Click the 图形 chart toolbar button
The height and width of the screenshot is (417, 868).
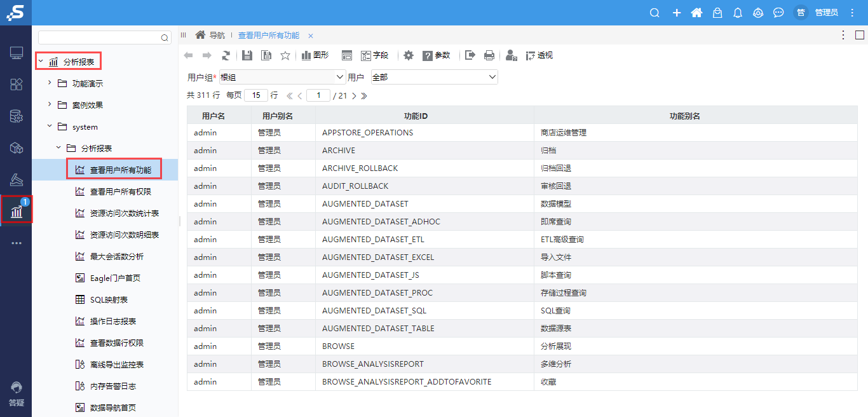coord(315,55)
